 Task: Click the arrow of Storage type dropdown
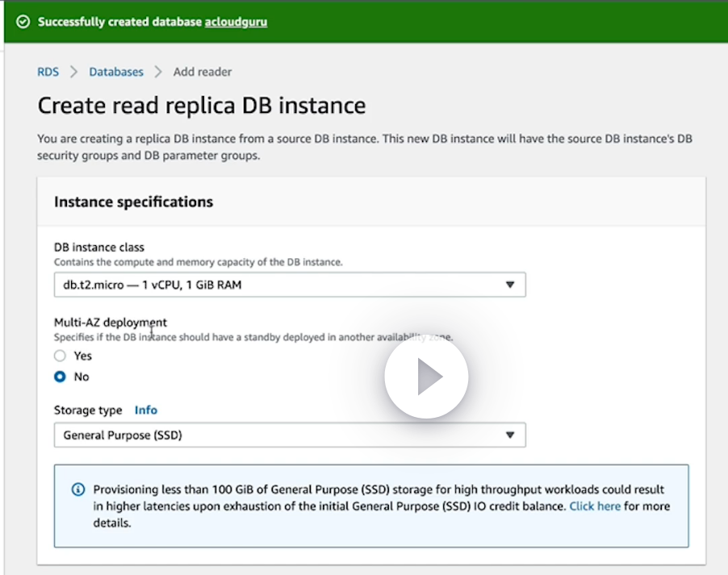click(509, 435)
